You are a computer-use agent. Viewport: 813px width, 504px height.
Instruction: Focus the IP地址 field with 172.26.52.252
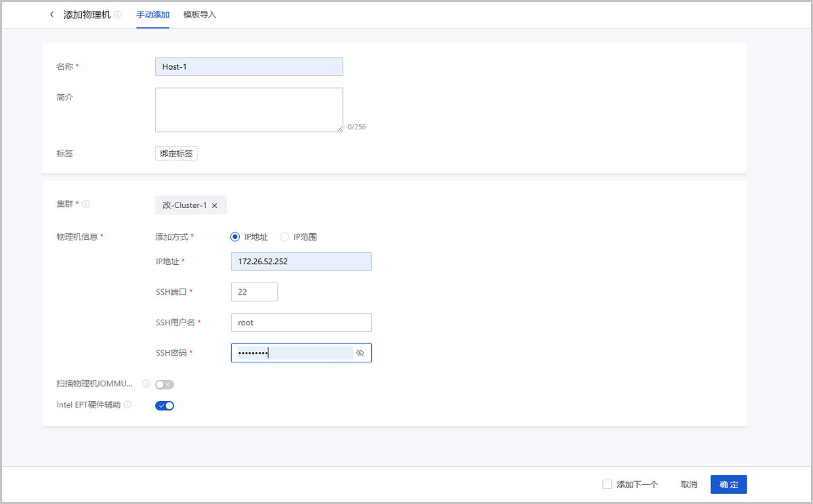pos(301,261)
